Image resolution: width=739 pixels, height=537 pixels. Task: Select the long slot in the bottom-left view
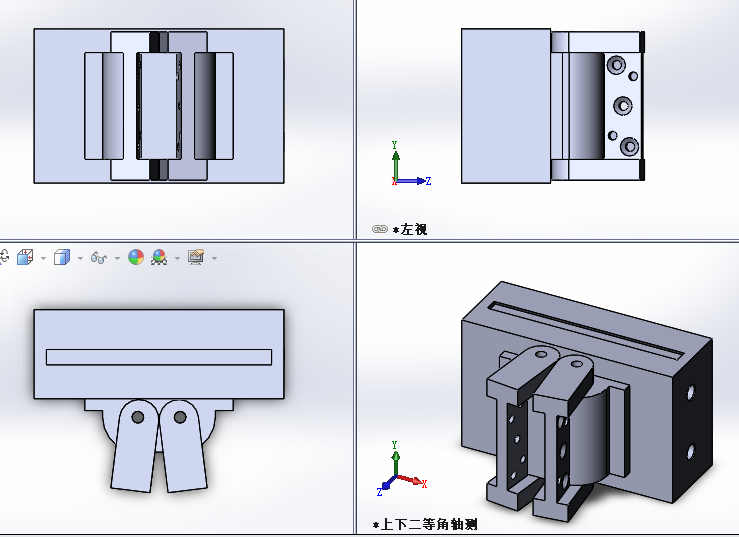coord(159,357)
